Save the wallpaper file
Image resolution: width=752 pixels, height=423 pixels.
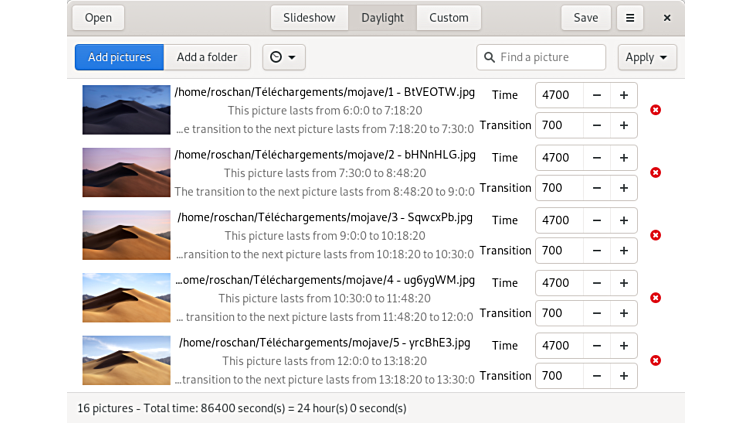[x=585, y=18]
